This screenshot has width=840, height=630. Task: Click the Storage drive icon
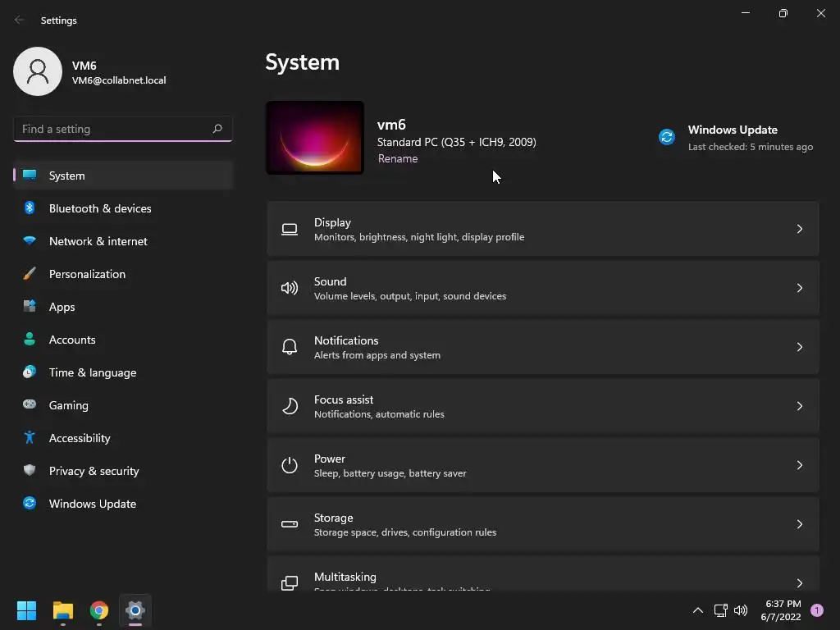click(x=290, y=524)
